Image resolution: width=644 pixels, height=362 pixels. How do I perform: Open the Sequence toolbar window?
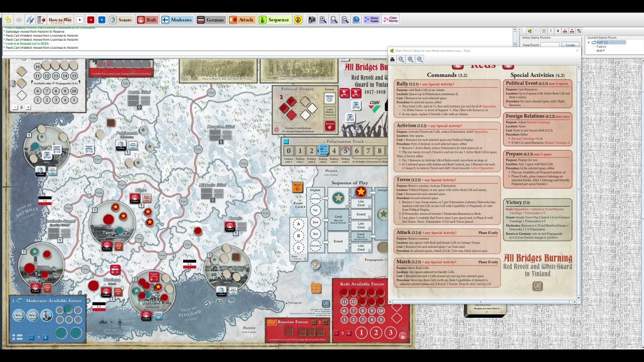(275, 20)
